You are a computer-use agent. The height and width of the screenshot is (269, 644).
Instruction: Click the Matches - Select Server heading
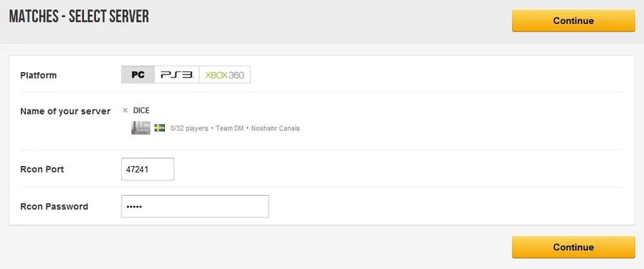pos(79,17)
